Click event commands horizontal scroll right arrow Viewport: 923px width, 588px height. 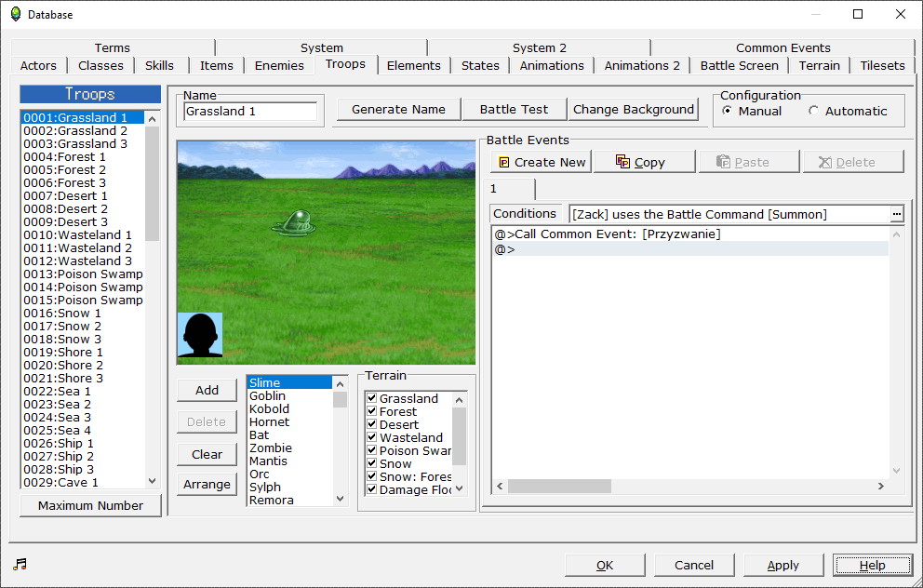881,486
